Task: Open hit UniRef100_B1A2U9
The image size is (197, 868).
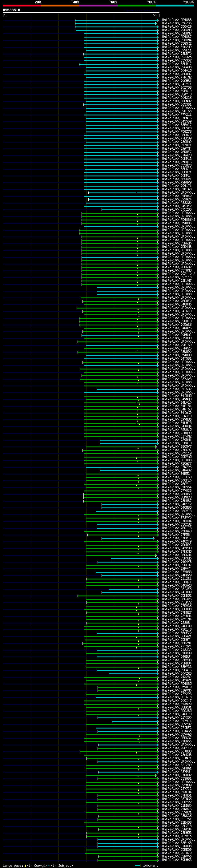Action: 177,47
